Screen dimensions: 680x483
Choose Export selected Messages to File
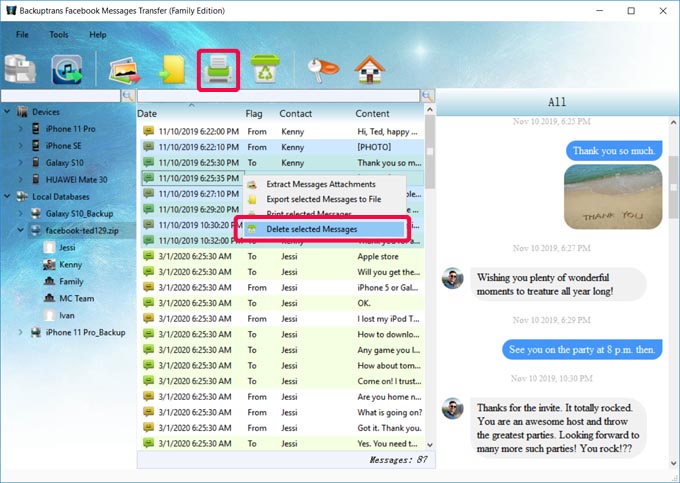324,199
